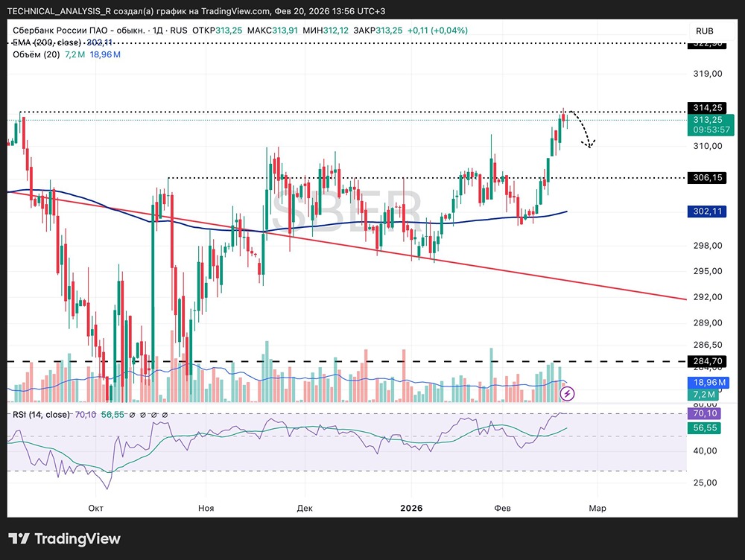This screenshot has width=745, height=560.
Task: Select the Сбербанк России ПАО symbol title
Action: pos(79,31)
